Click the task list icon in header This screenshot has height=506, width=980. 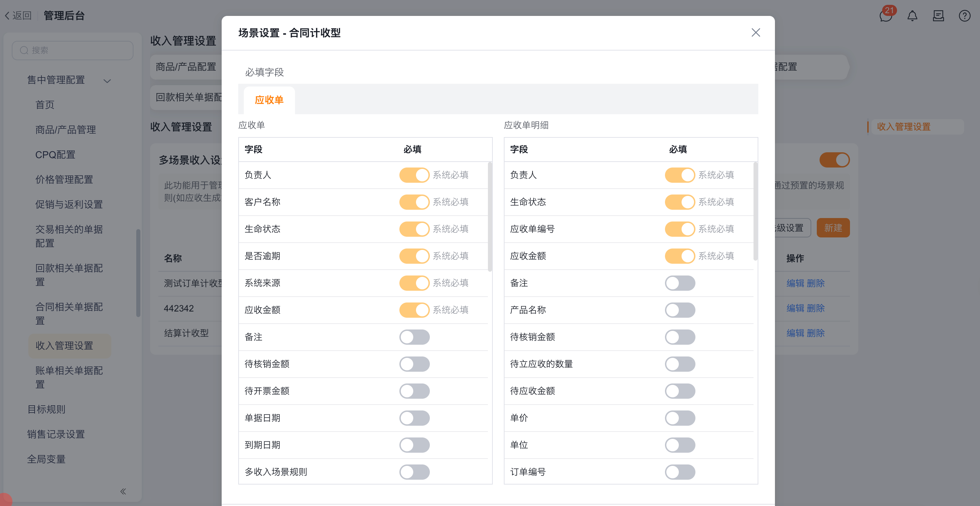[x=938, y=16]
